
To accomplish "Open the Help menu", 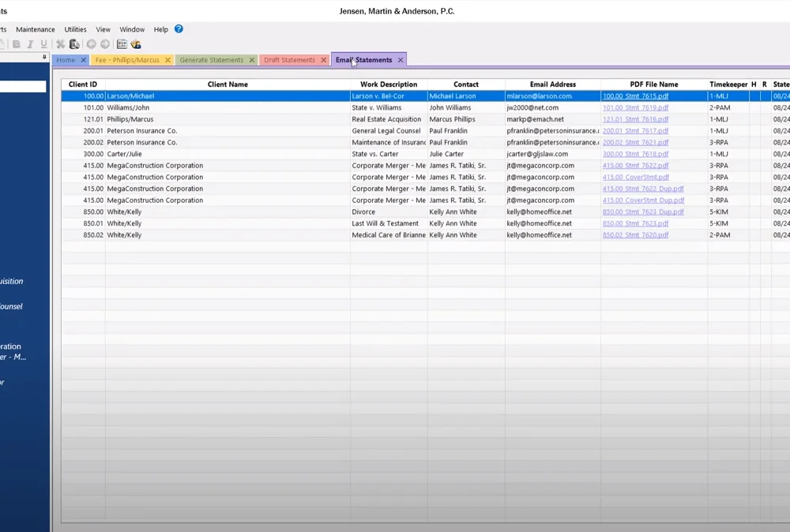I will pos(160,29).
